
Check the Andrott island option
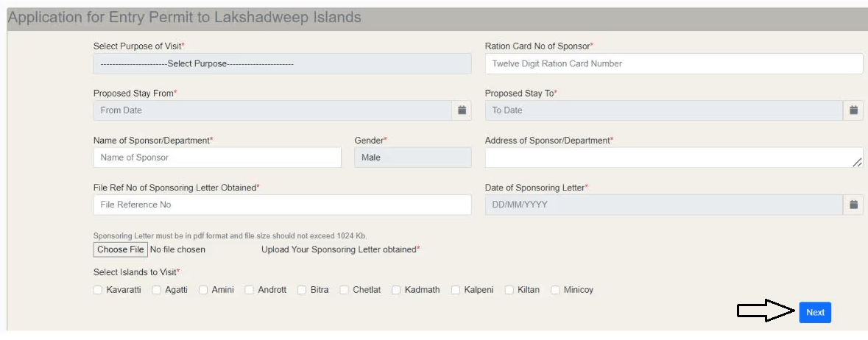click(x=250, y=290)
